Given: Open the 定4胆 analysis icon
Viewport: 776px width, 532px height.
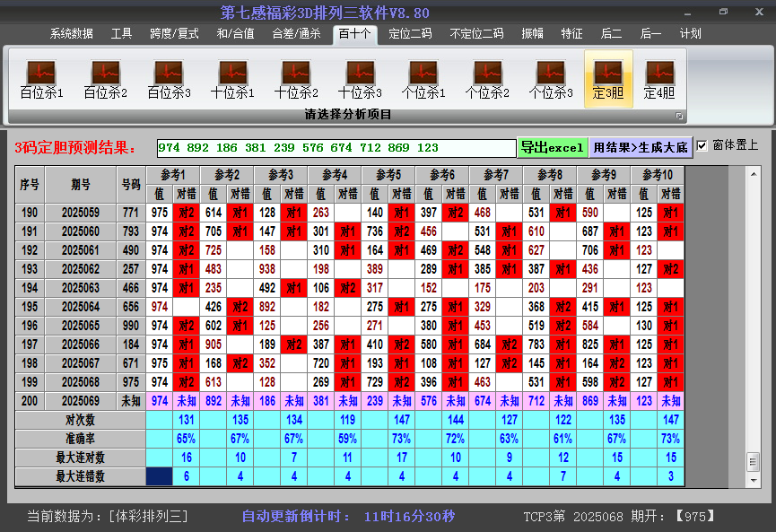Looking at the screenshot, I should tap(659, 79).
